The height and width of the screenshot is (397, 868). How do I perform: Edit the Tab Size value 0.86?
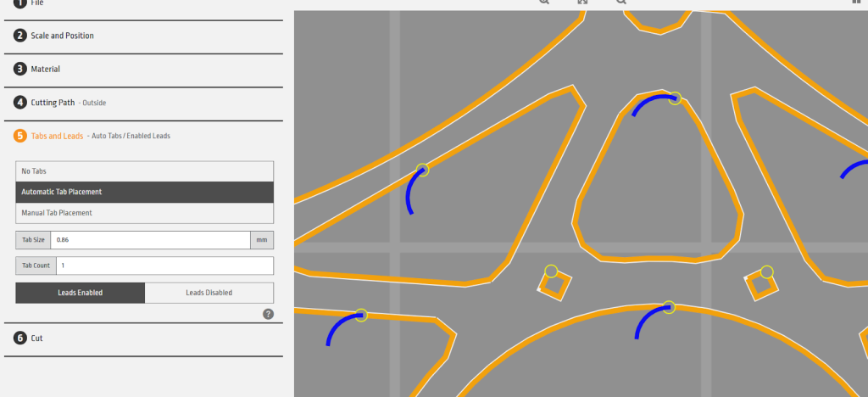[150, 240]
